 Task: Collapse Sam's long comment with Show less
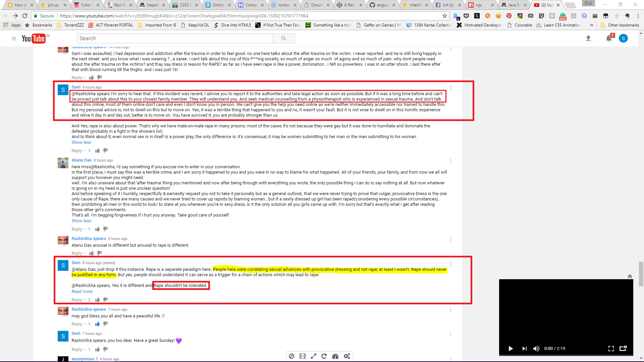coord(81,142)
